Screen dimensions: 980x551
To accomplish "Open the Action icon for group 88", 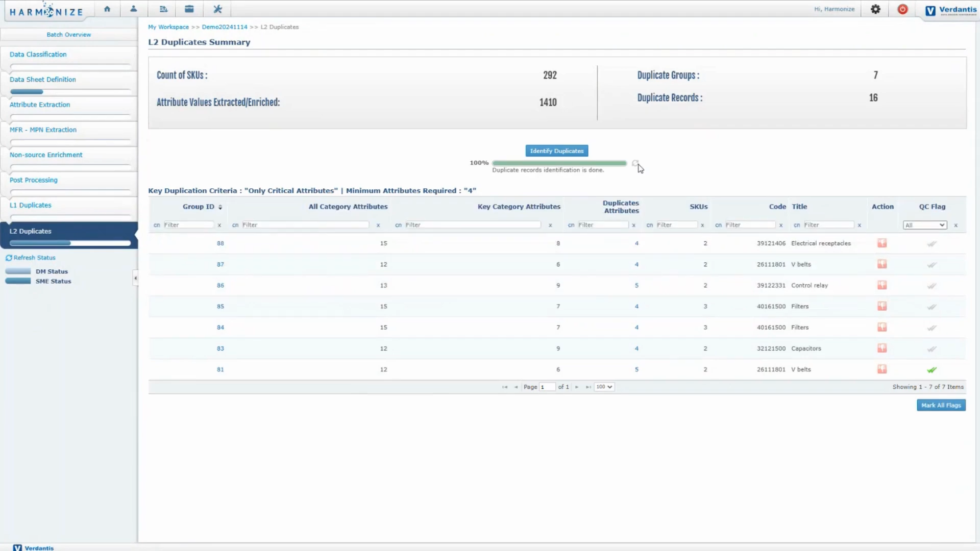I will pyautogui.click(x=883, y=243).
